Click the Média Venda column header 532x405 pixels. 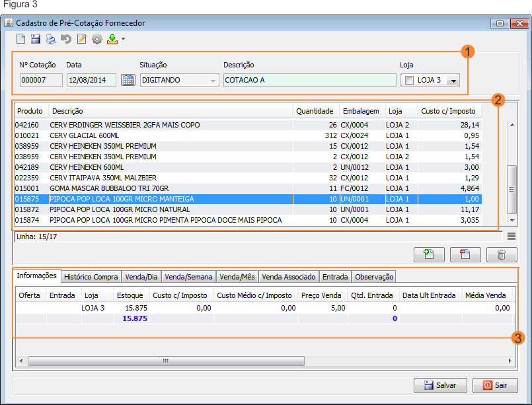click(486, 295)
